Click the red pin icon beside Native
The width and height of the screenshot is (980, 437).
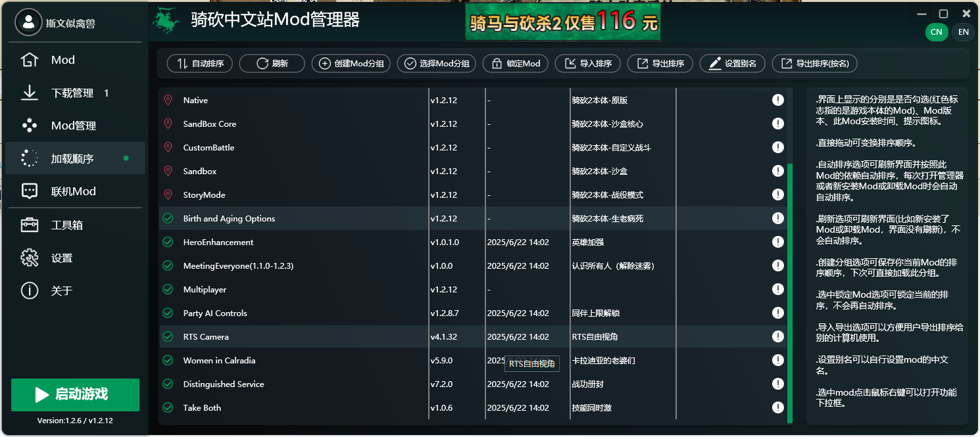click(x=168, y=100)
